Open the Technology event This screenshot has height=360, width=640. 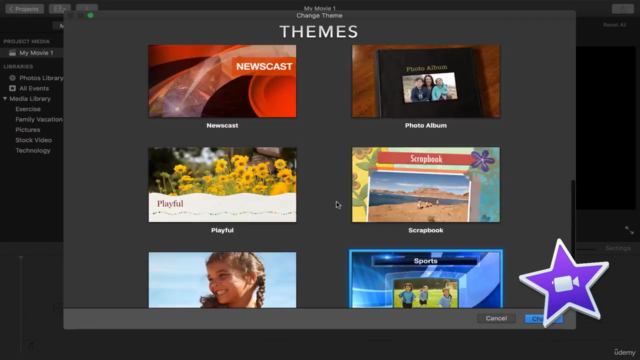tap(33, 151)
